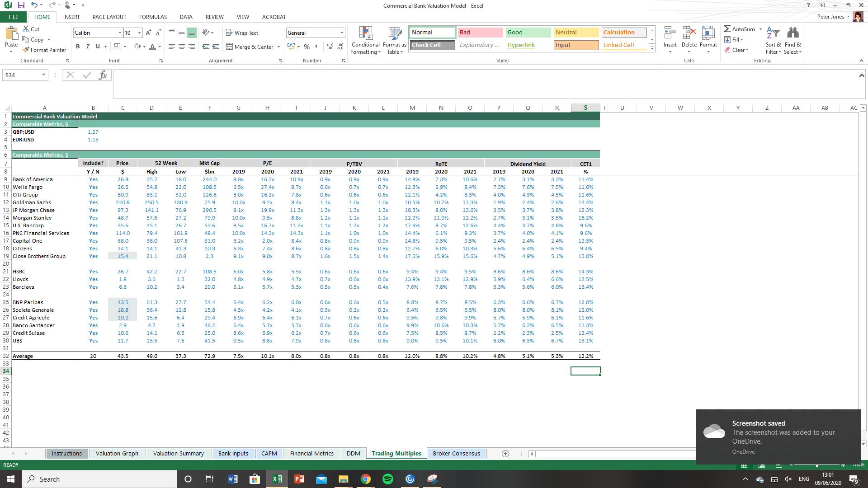
Task: Expand the cell styles gallery More arrow
Action: 652,48
